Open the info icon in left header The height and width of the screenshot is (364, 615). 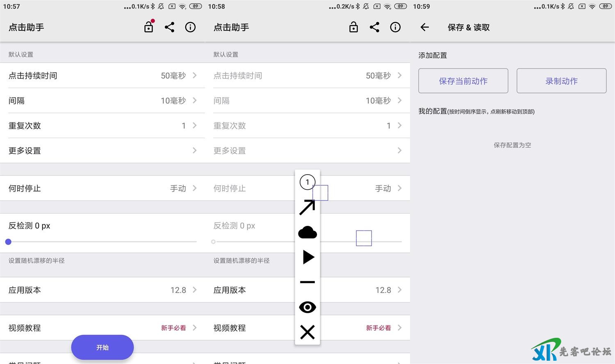point(190,27)
